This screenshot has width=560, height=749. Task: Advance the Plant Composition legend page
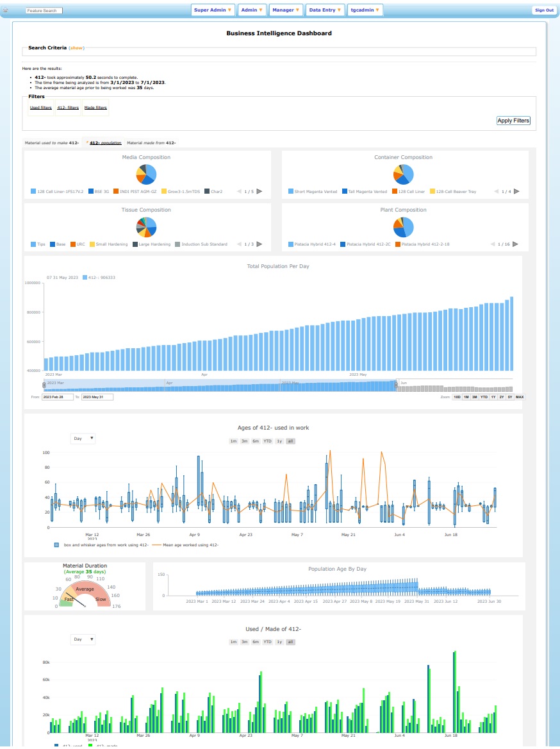point(516,244)
